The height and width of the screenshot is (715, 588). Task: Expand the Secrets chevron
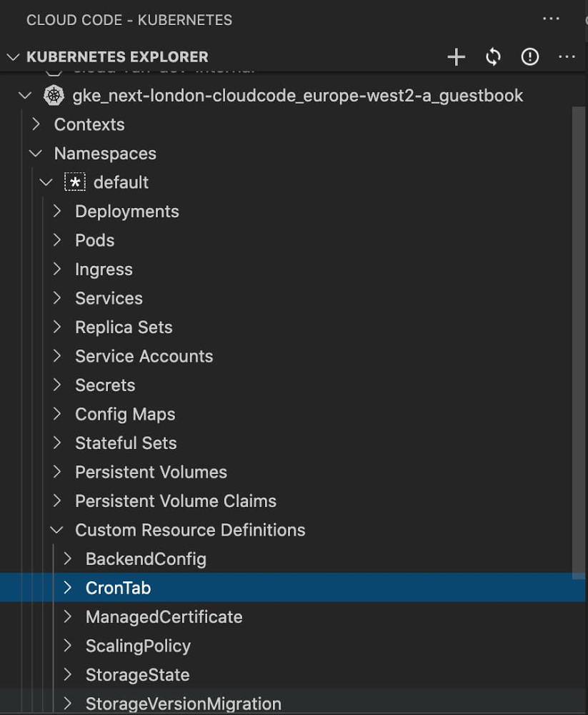(57, 385)
